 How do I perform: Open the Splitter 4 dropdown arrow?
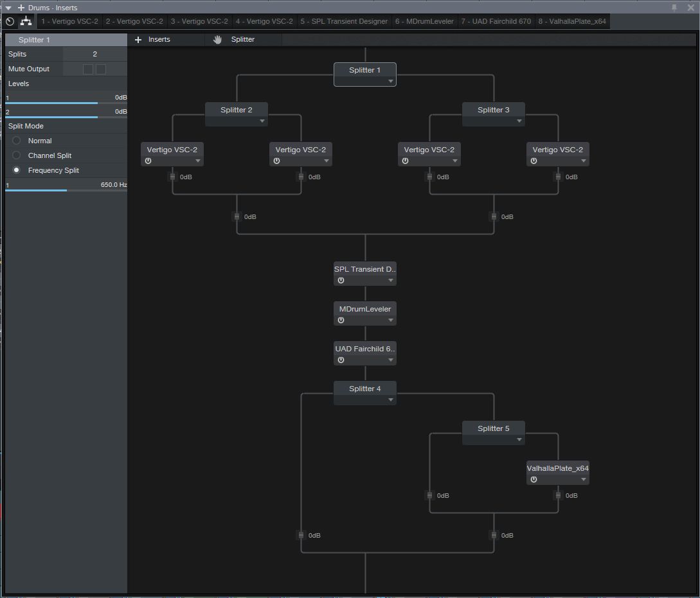(391, 400)
